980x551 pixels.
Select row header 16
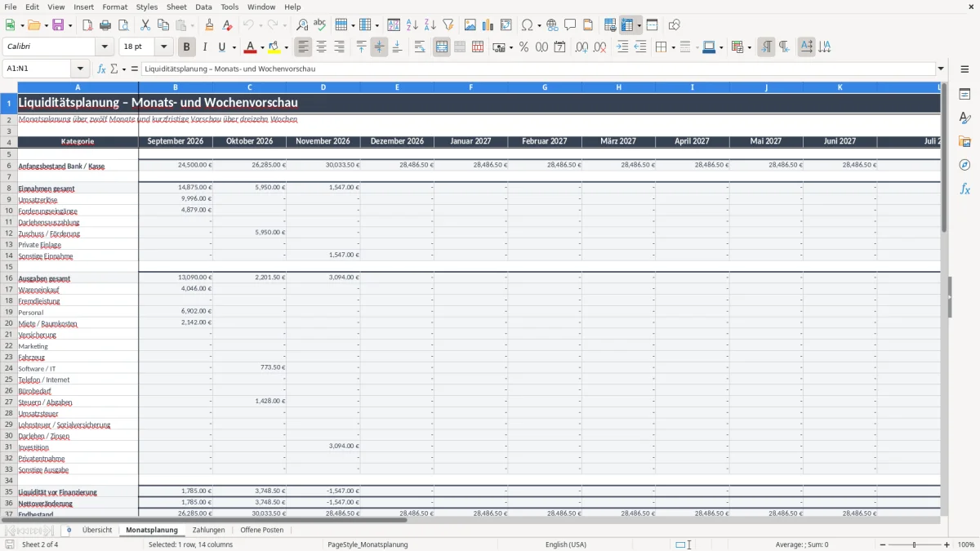pos(9,278)
